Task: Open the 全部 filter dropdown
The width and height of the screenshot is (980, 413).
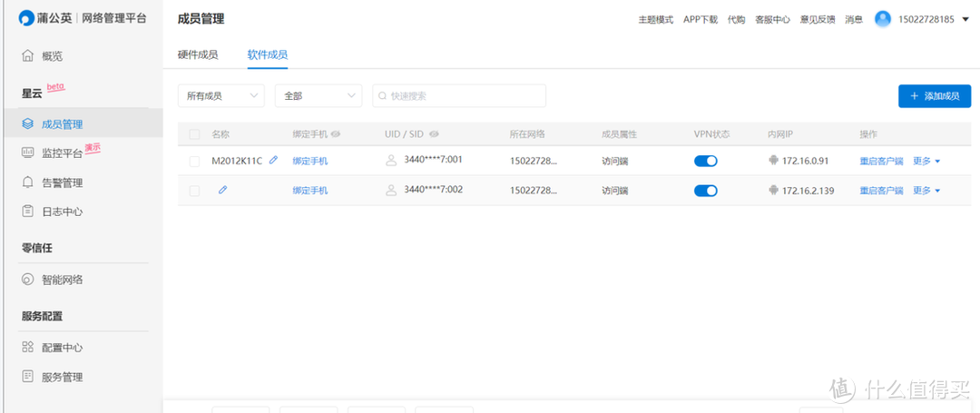Action: [x=318, y=95]
